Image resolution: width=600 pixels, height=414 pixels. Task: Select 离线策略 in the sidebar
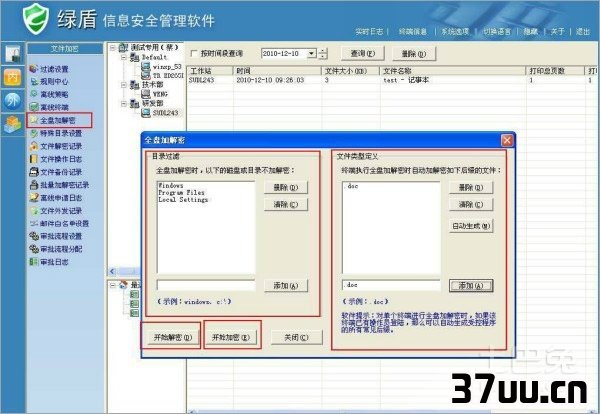click(50, 94)
